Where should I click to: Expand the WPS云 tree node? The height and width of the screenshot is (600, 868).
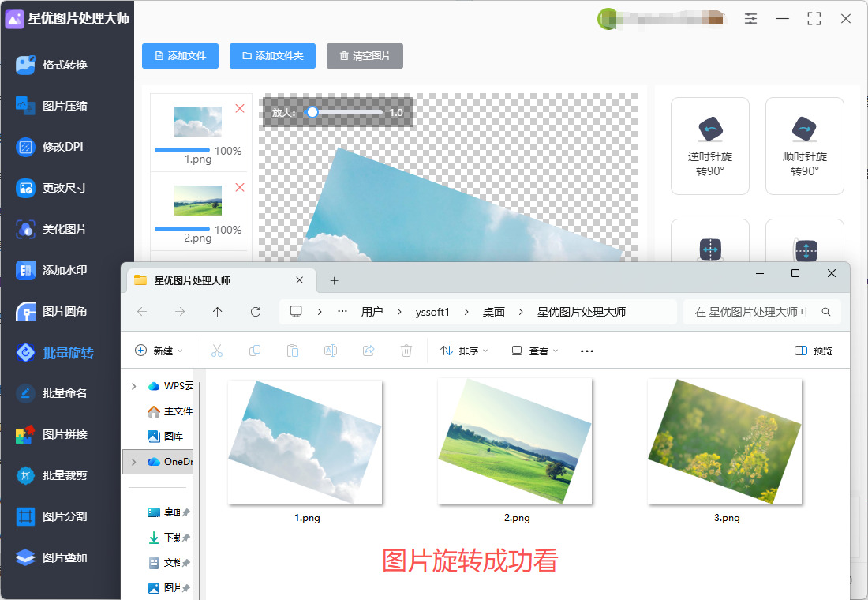click(134, 386)
